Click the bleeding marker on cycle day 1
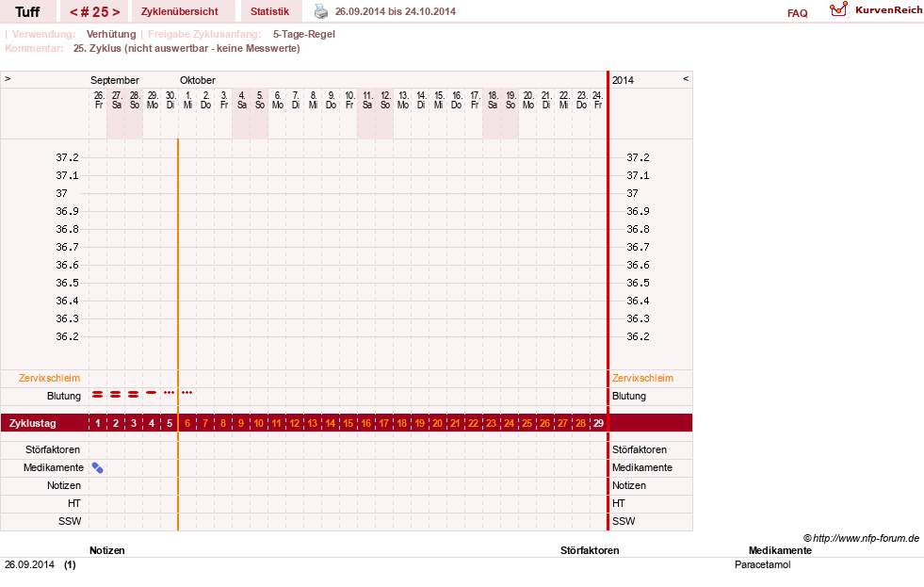 pyautogui.click(x=98, y=394)
